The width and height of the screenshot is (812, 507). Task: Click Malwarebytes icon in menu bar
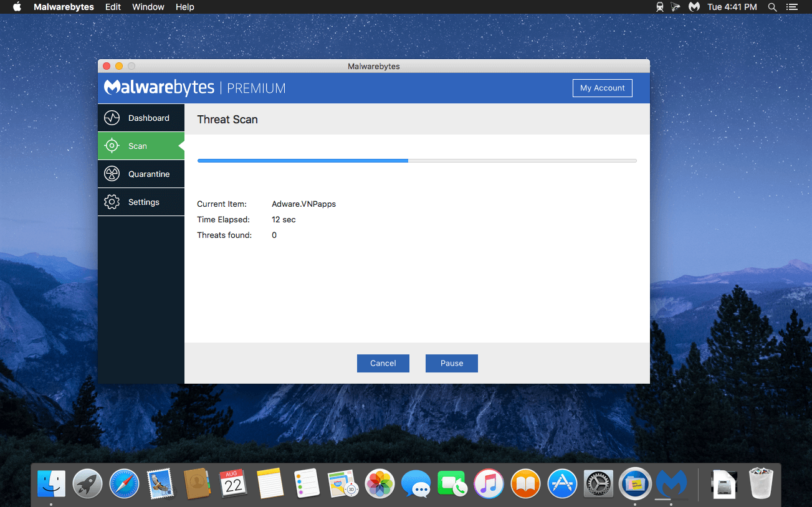[x=694, y=7]
